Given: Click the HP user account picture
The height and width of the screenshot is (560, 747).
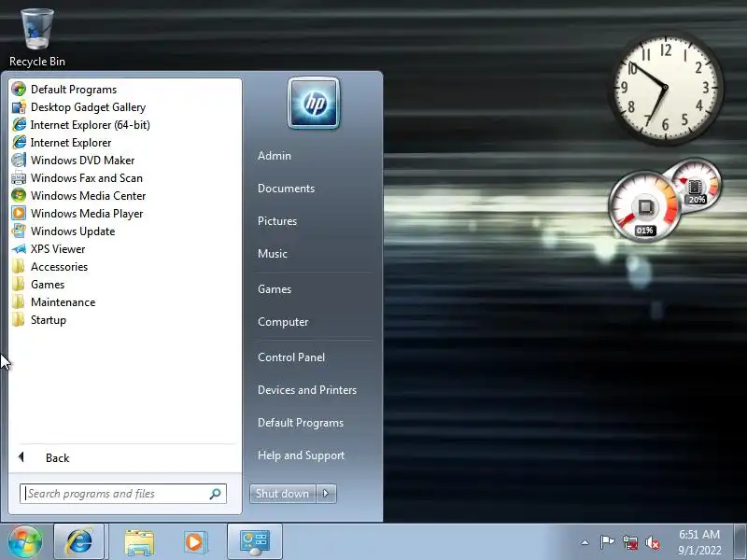Looking at the screenshot, I should tap(314, 104).
